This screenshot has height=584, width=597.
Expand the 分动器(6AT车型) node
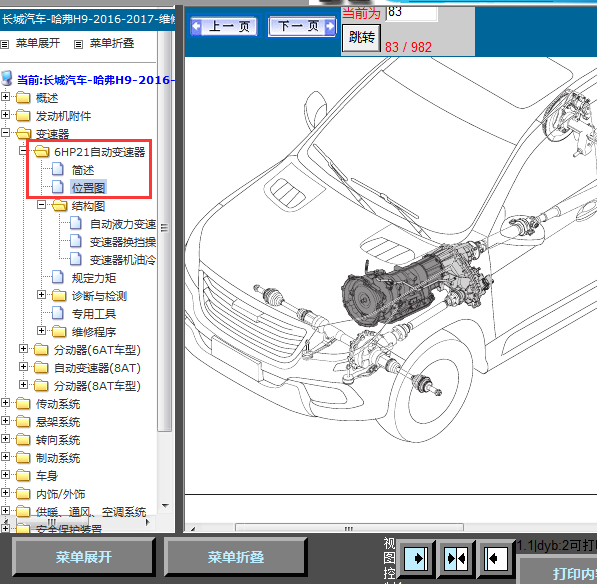coord(23,348)
